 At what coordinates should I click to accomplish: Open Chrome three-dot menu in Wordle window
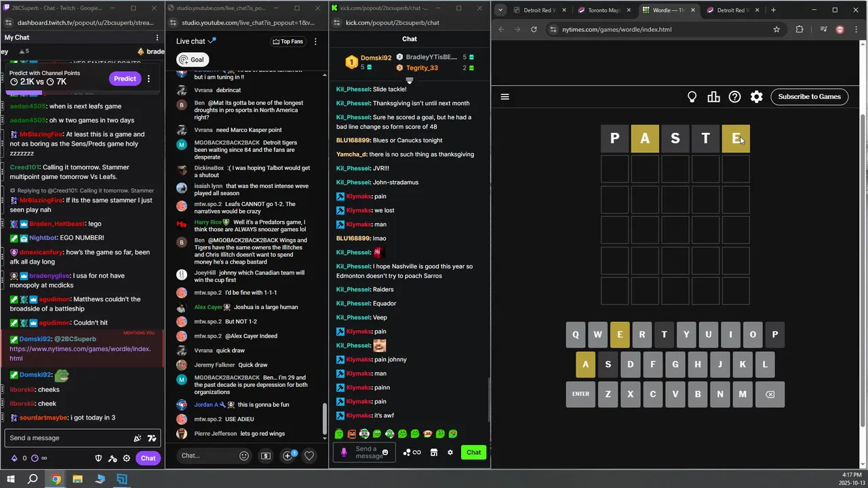(x=856, y=29)
